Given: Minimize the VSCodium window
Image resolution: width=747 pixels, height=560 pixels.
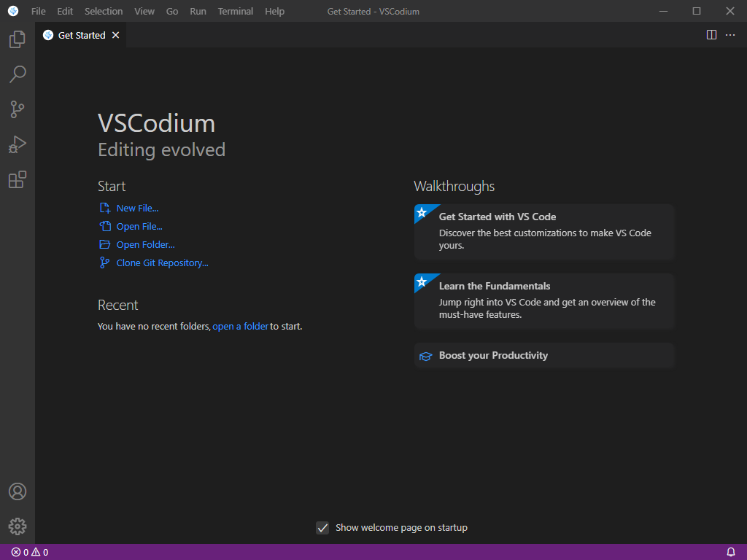Looking at the screenshot, I should (x=663, y=11).
